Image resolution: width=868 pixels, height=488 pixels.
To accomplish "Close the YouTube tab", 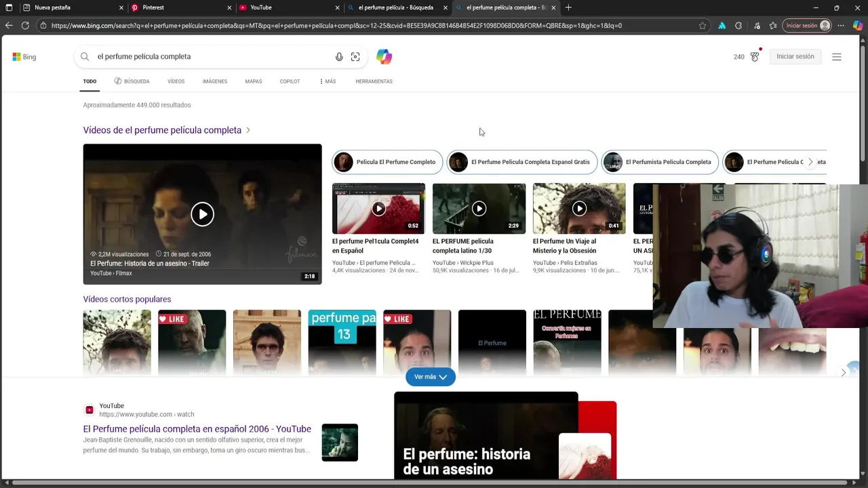I will [x=338, y=7].
